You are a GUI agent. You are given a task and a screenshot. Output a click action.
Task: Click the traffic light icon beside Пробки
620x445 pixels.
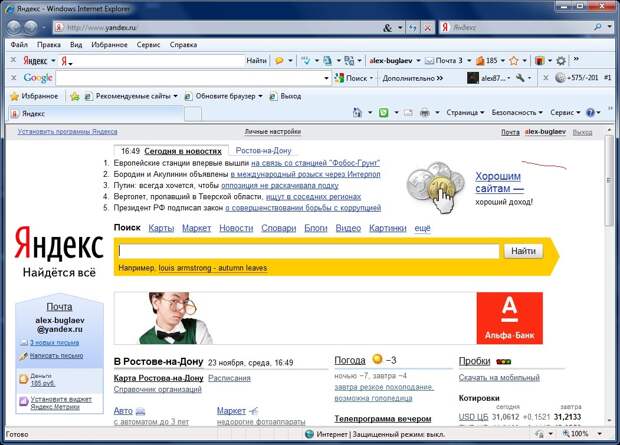click(503, 361)
